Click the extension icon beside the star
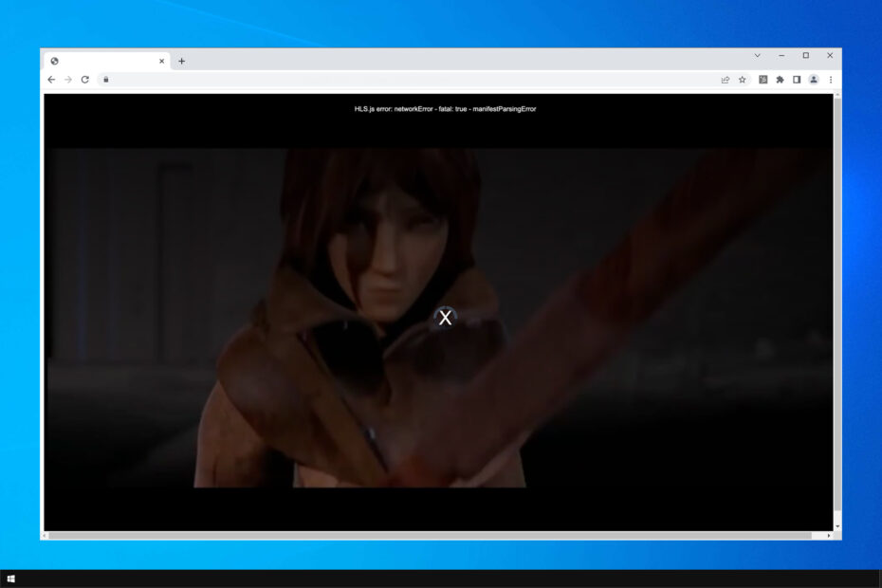 tap(763, 80)
